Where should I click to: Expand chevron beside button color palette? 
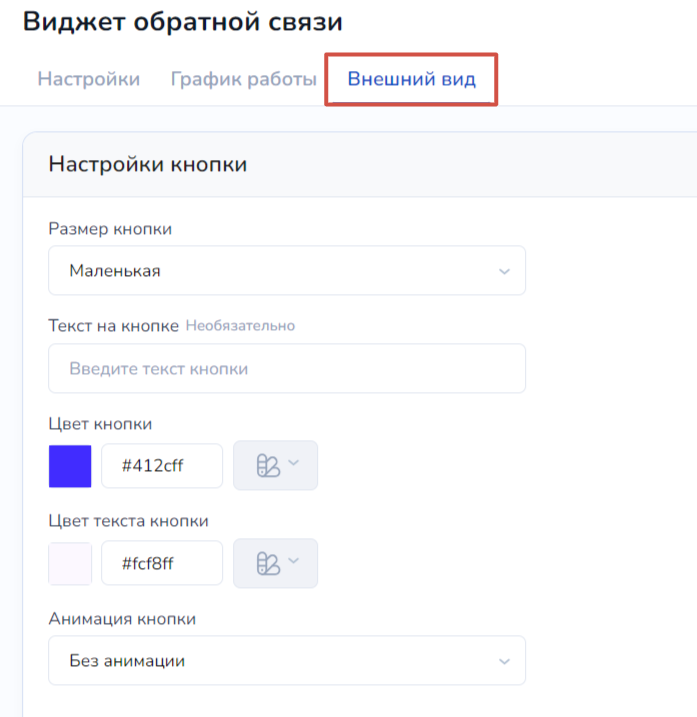(x=294, y=463)
